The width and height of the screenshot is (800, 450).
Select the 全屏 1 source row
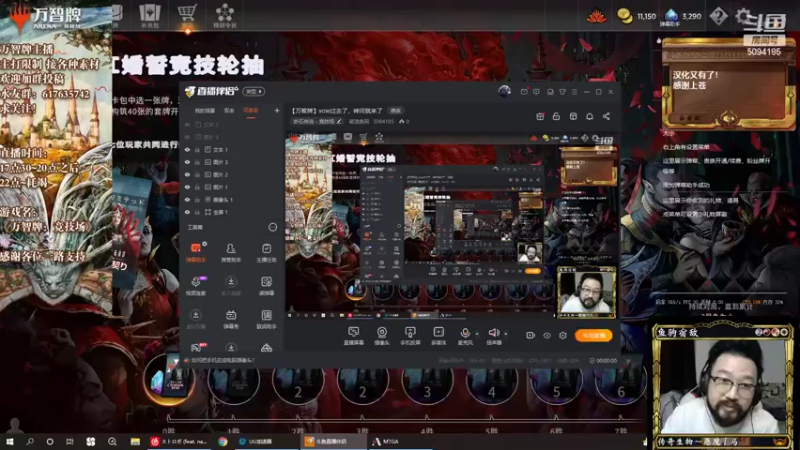(232, 212)
